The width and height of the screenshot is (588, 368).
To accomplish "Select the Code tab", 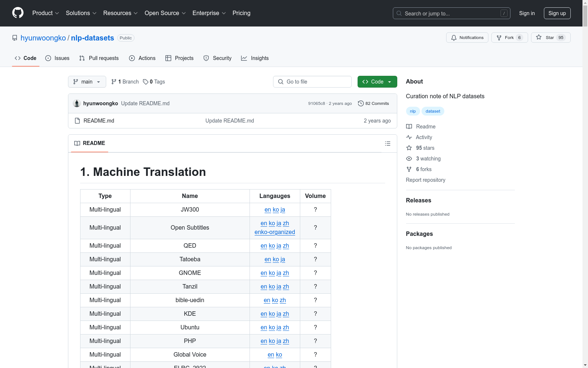I will pos(25,58).
